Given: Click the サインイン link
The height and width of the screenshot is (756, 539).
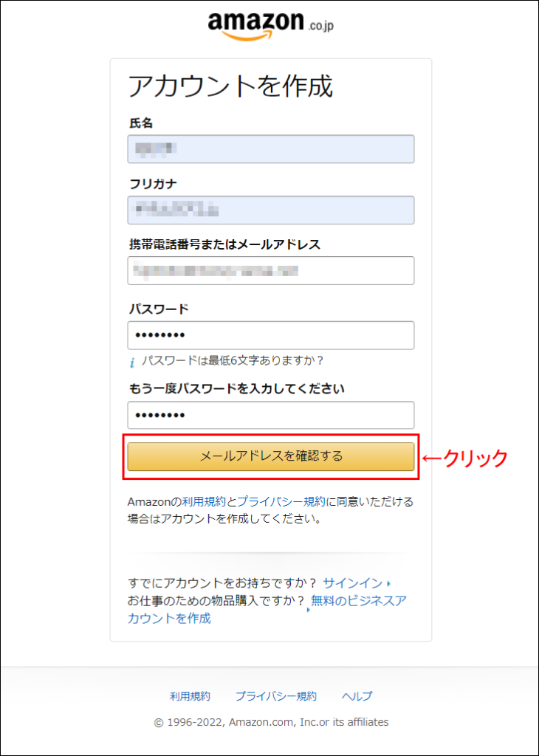Looking at the screenshot, I should (353, 583).
